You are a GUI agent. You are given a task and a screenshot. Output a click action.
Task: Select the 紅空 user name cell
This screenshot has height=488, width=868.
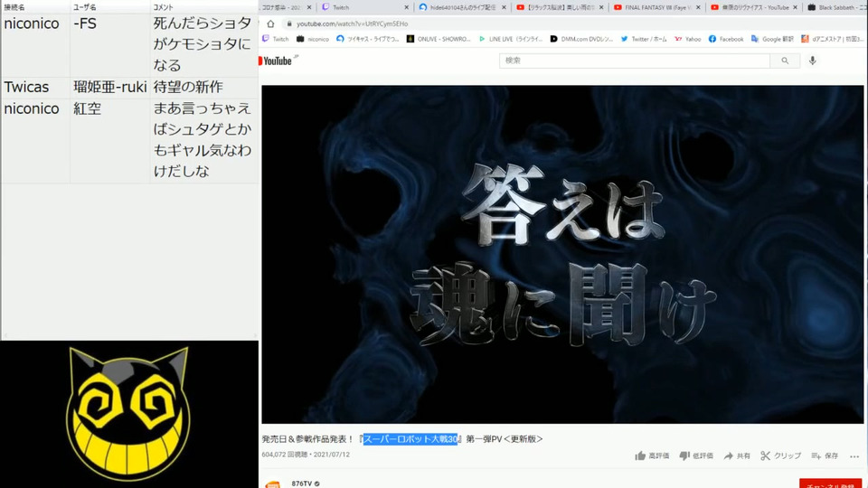pos(109,141)
